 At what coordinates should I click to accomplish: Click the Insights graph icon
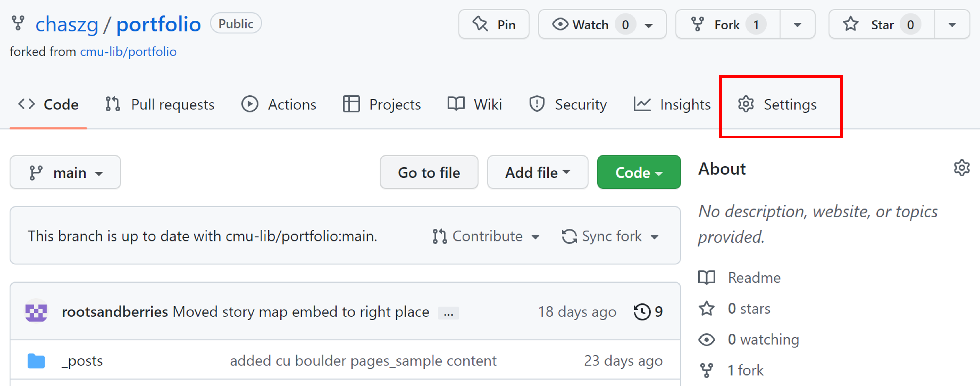pyautogui.click(x=642, y=104)
